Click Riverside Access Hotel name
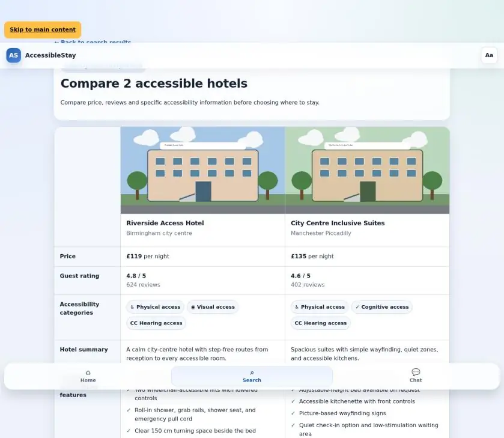This screenshot has height=438, width=504. click(165, 223)
